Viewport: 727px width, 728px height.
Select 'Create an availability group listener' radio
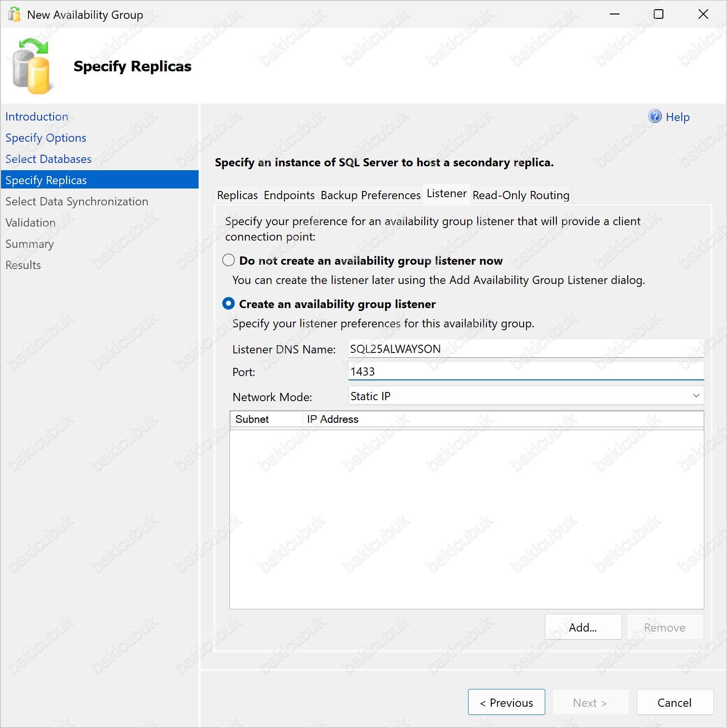229,304
